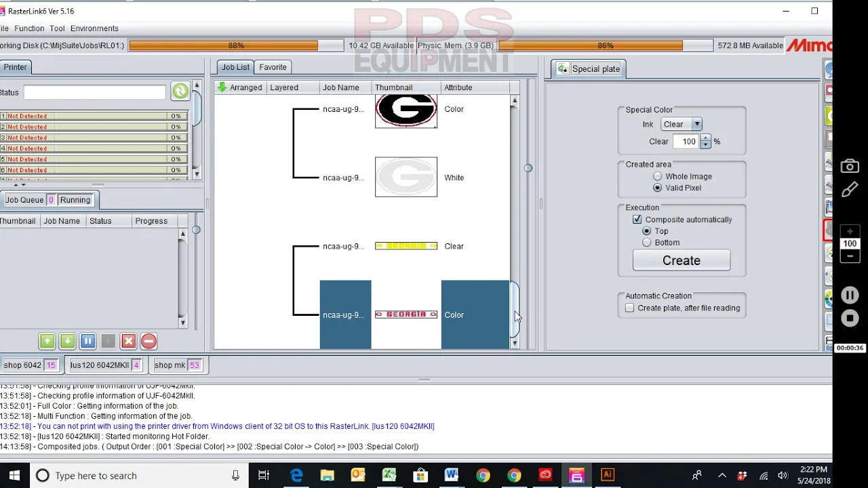Select the lus120 6042MKII printer tab

(105, 365)
